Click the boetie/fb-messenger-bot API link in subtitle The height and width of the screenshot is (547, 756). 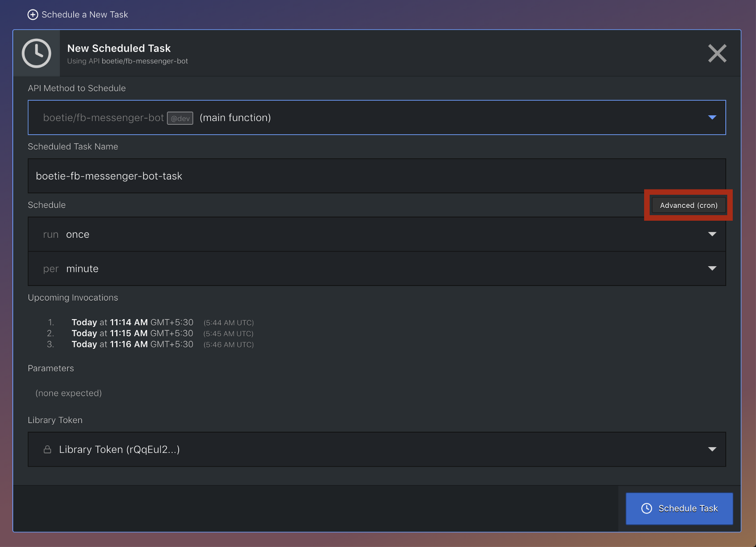click(145, 61)
